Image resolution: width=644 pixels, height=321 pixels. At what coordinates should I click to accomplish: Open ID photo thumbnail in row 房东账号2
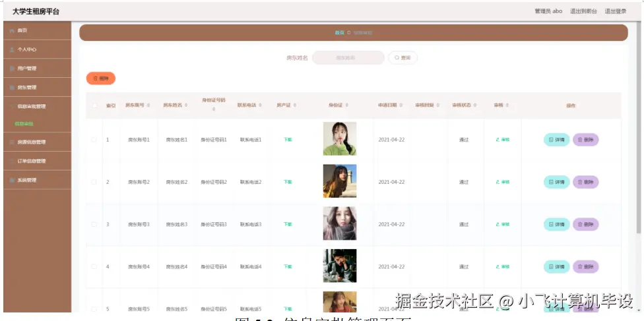340,181
